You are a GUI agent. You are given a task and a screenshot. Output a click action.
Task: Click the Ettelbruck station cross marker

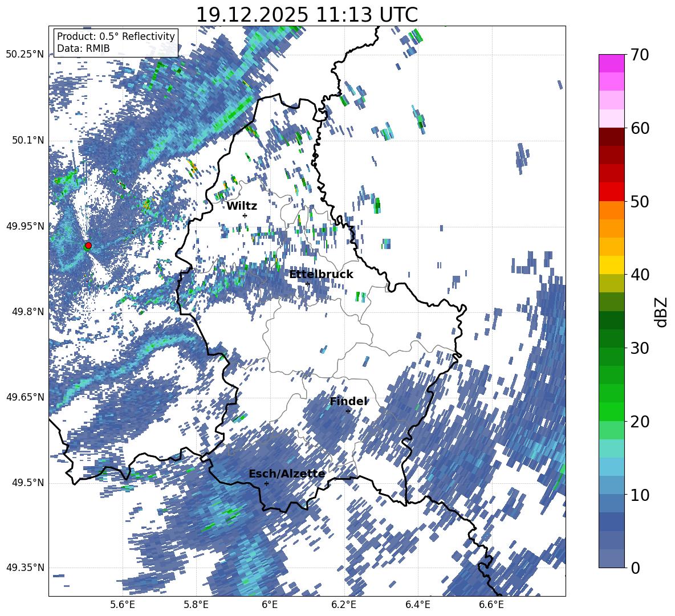(x=307, y=284)
